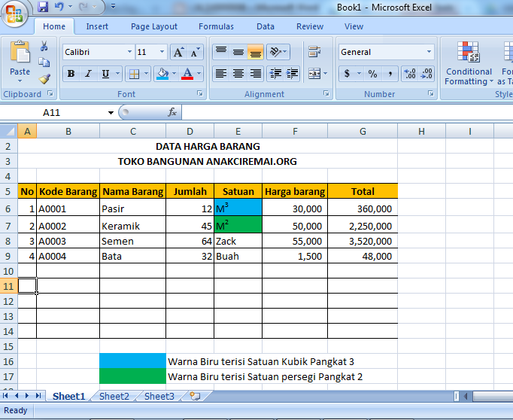Toggle Center horizontal alignment

coord(238,74)
